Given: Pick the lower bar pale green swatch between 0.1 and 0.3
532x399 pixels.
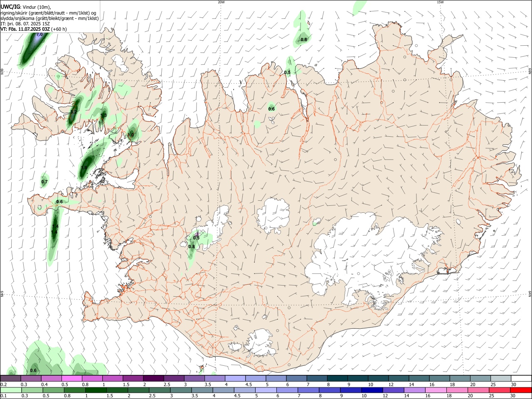Looking at the screenshot, I should pos(11,390).
